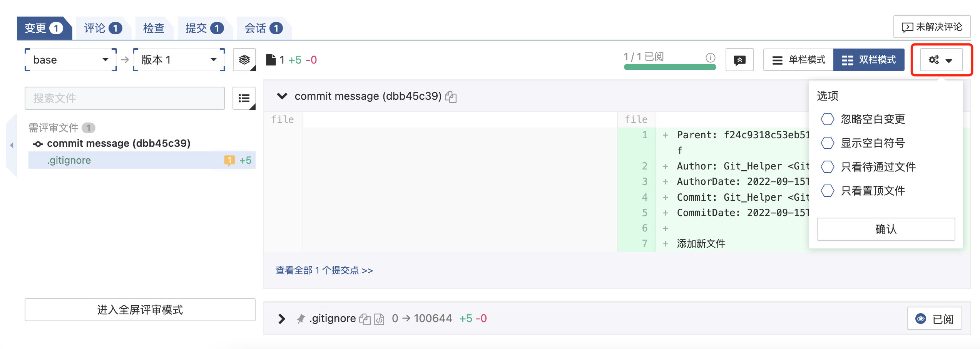Click the layers stack icon button
This screenshot has height=349, width=980.
(x=244, y=60)
